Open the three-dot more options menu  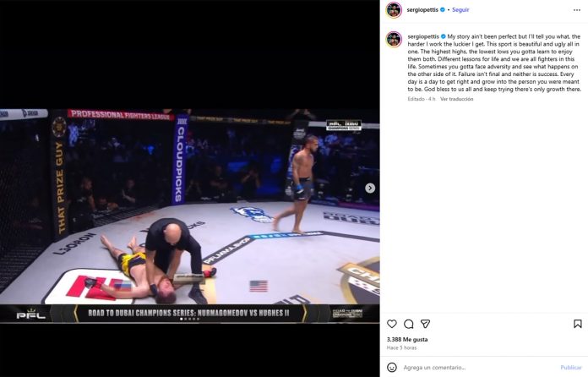pyautogui.click(x=577, y=10)
